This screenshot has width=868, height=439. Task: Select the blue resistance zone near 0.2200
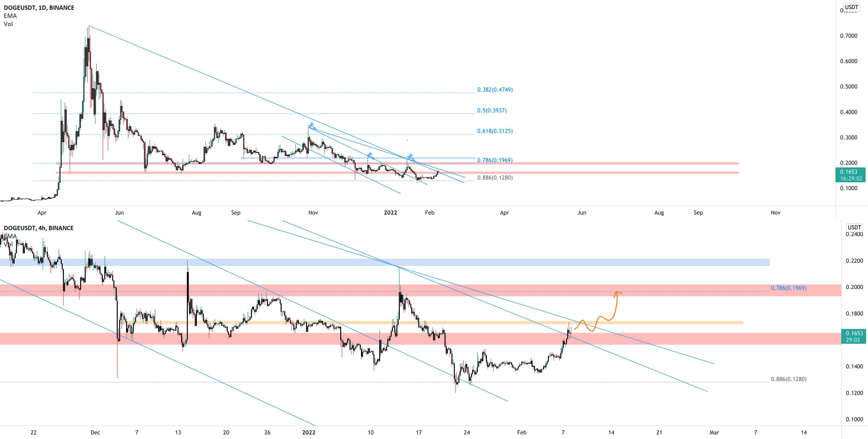[x=384, y=262]
